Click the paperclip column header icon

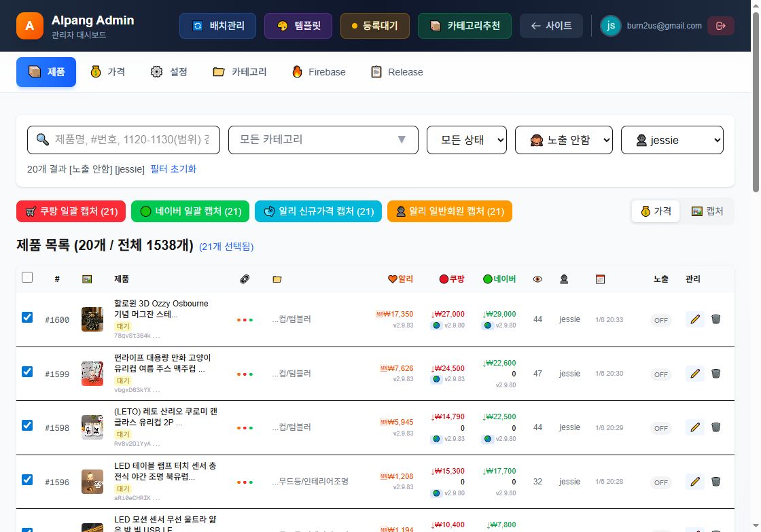pyautogui.click(x=245, y=279)
